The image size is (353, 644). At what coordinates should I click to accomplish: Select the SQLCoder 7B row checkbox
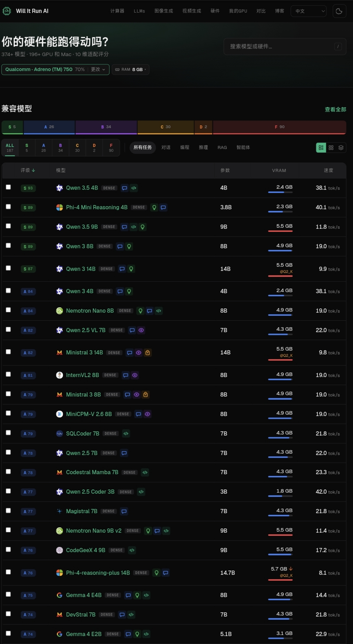point(8,433)
